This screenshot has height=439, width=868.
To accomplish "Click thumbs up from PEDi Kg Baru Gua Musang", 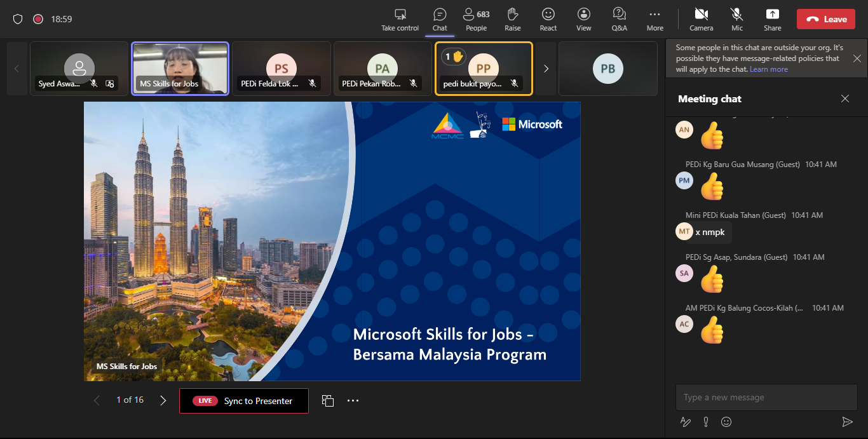I will tap(712, 186).
